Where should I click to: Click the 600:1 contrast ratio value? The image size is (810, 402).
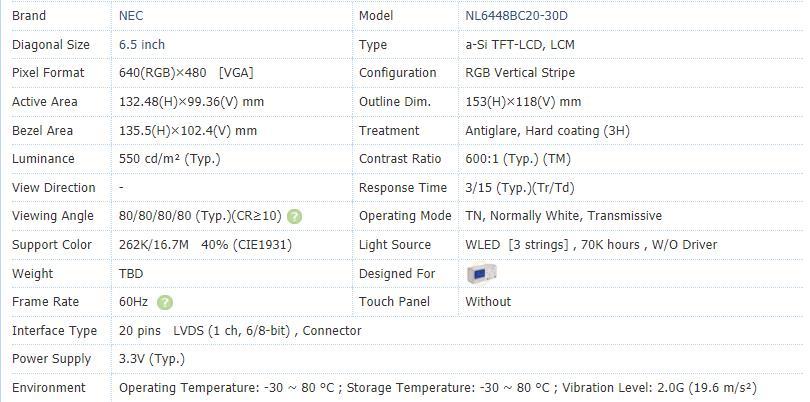point(518,159)
